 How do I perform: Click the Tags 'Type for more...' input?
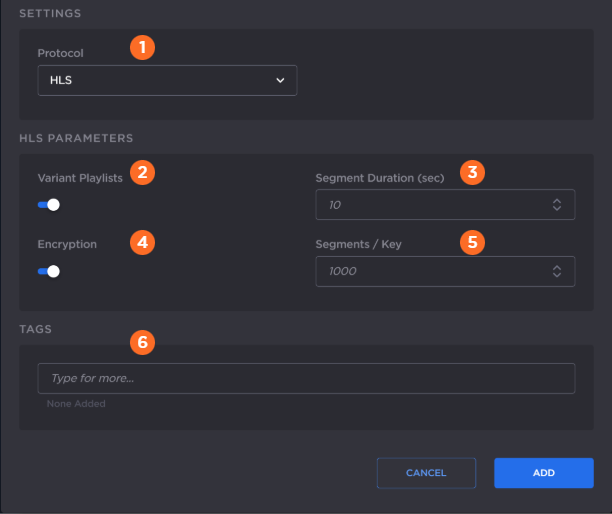(x=305, y=379)
